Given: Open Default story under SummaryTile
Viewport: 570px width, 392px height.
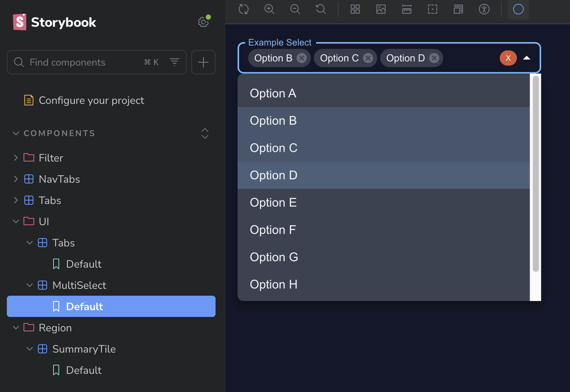Looking at the screenshot, I should pyautogui.click(x=83, y=370).
